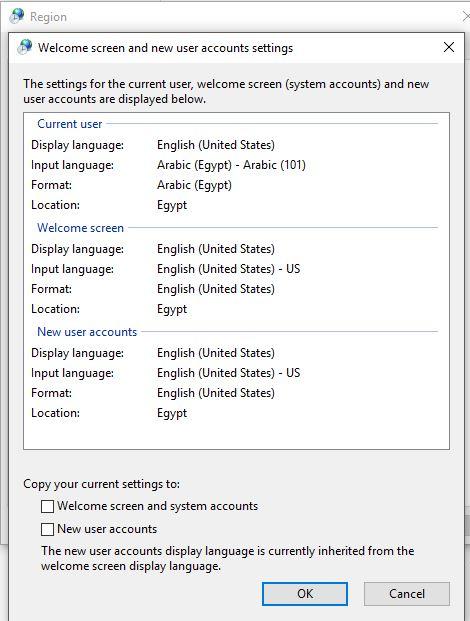Click the inherited display language note text
The height and width of the screenshot is (621, 470).
pyautogui.click(x=228, y=558)
